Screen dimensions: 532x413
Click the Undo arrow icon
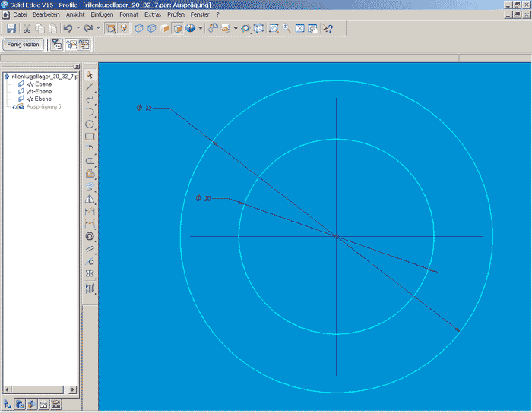(x=68, y=28)
